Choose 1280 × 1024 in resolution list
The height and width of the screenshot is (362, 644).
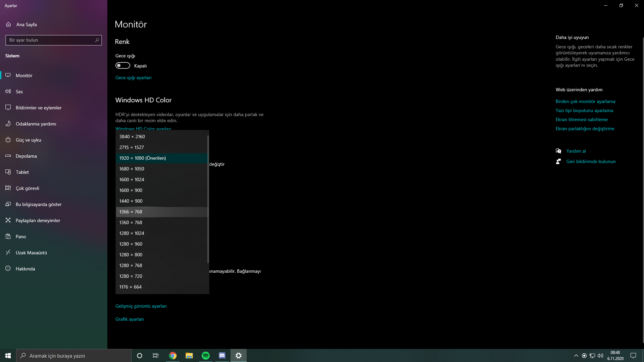click(162, 233)
